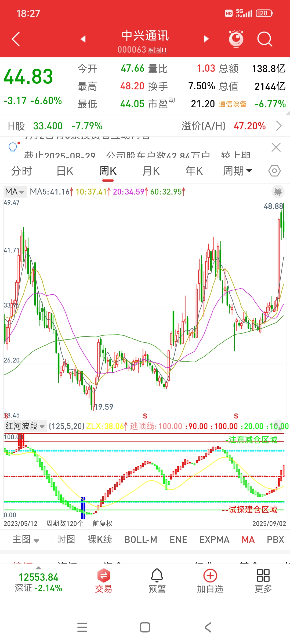Tap the middle S signal marker
Screen dimensions: 290x644
[145, 416]
